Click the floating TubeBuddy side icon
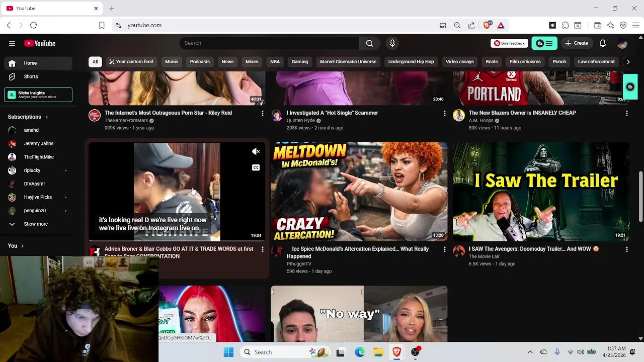Viewport: 644px width, 362px height. 630,87
